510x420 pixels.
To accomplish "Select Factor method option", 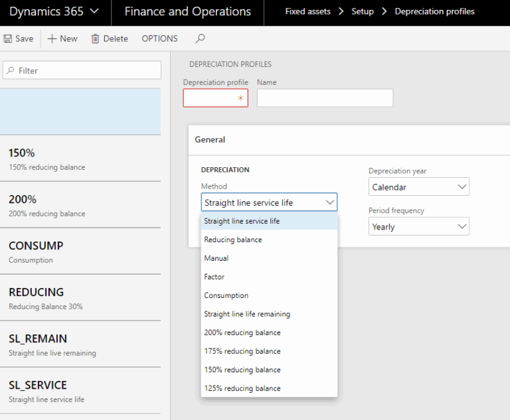I will click(x=269, y=277).
